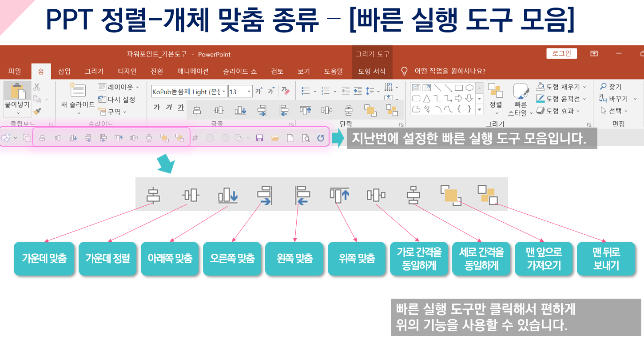Expand the 도형 채우기 color dropdown
The image size is (644, 348).
click(x=584, y=87)
